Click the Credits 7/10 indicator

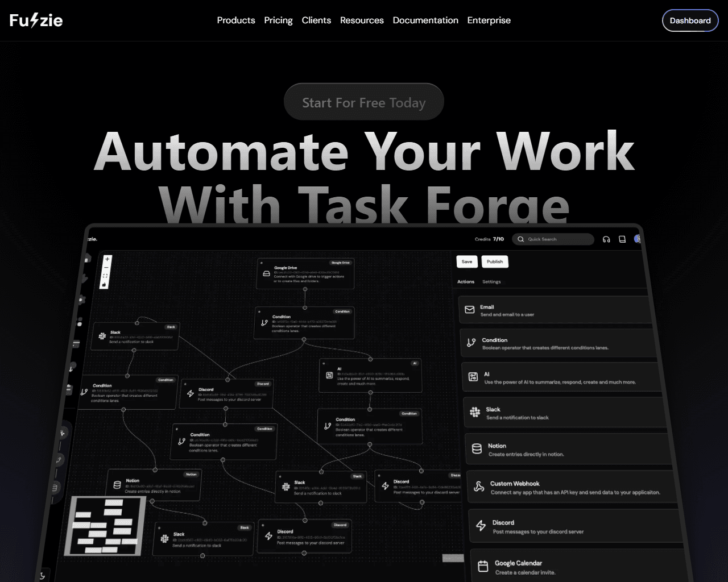coord(489,239)
